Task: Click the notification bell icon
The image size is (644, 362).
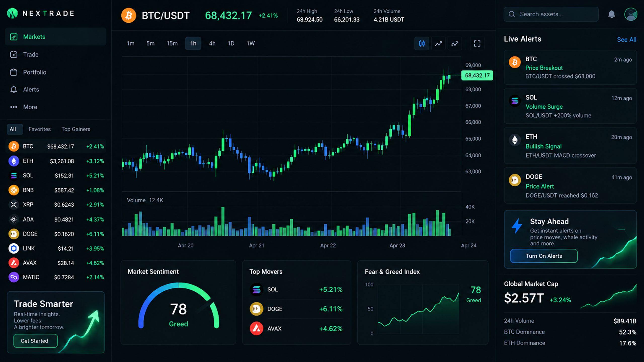Action: tap(612, 14)
